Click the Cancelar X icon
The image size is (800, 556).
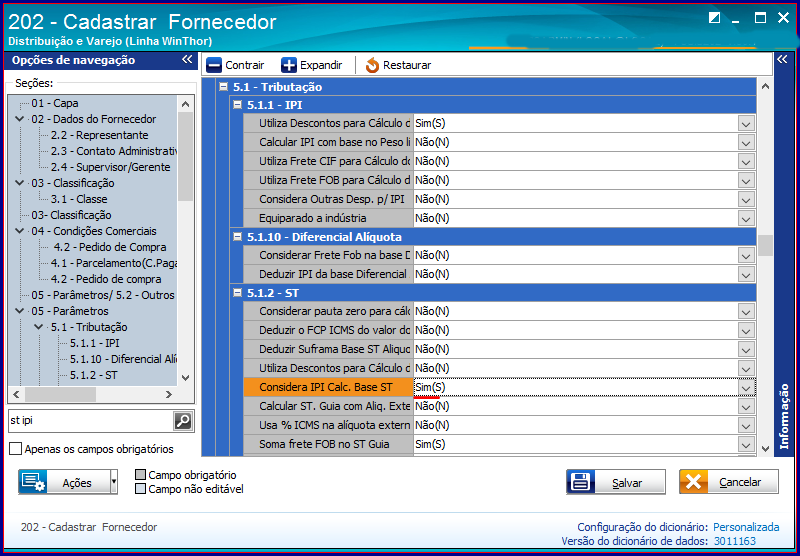[x=693, y=482]
